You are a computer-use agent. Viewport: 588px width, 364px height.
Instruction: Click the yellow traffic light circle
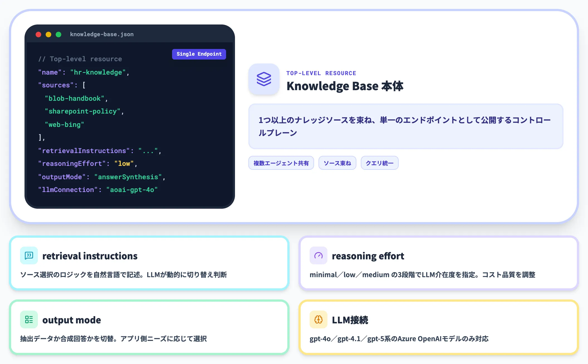click(48, 34)
